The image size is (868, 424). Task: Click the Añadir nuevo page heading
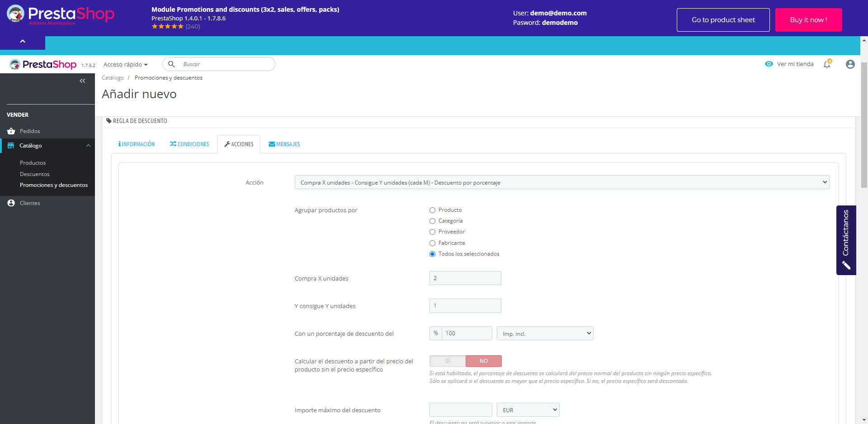[139, 94]
